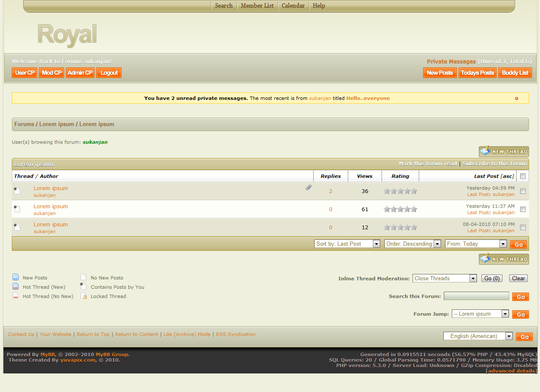This screenshot has width=540, height=392.
Task: Open the English (American) language dropdown
Action: (x=478, y=336)
